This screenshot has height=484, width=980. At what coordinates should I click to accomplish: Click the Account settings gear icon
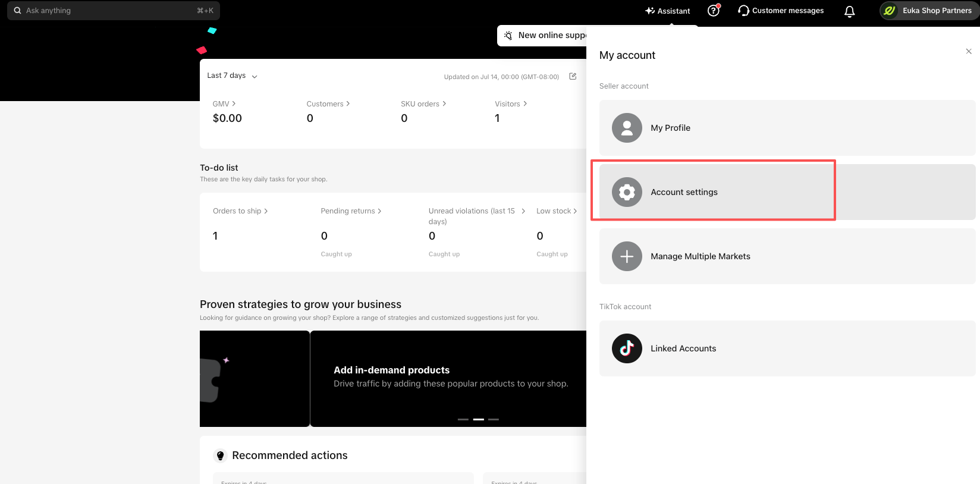[627, 192]
